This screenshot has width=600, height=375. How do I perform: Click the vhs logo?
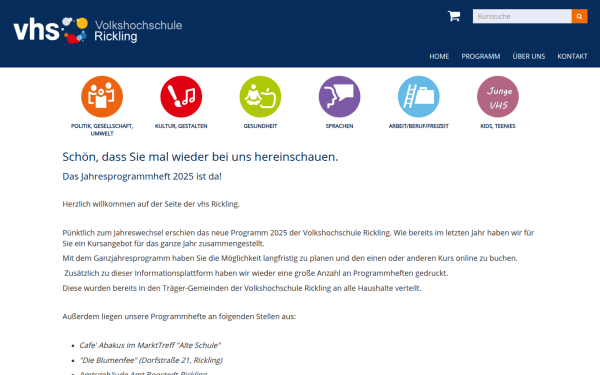(x=51, y=30)
